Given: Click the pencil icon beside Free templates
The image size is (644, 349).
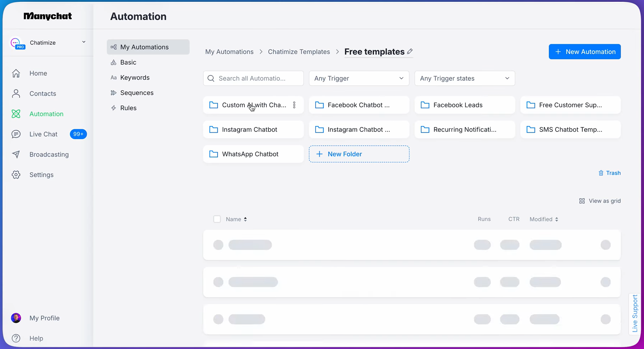Looking at the screenshot, I should (410, 52).
